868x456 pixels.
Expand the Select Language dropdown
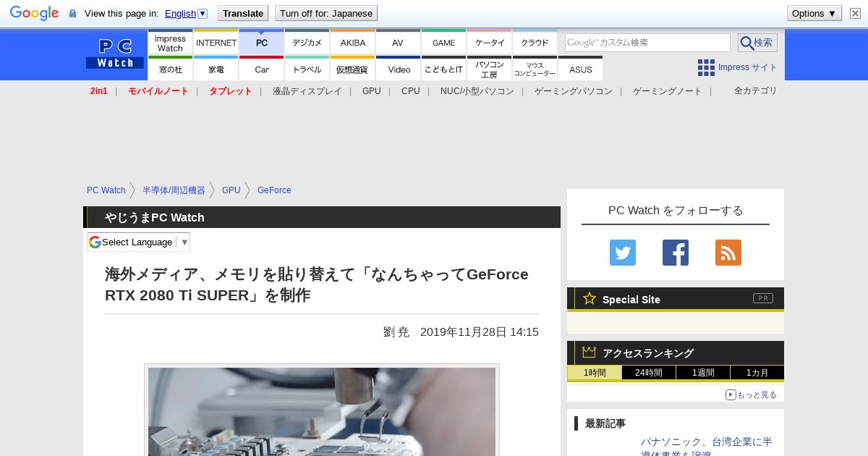pyautogui.click(x=139, y=242)
